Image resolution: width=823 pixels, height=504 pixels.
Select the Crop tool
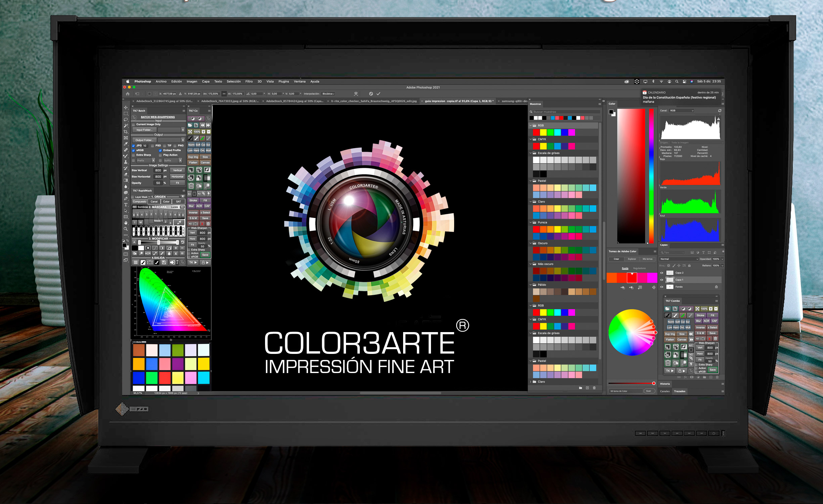click(126, 132)
